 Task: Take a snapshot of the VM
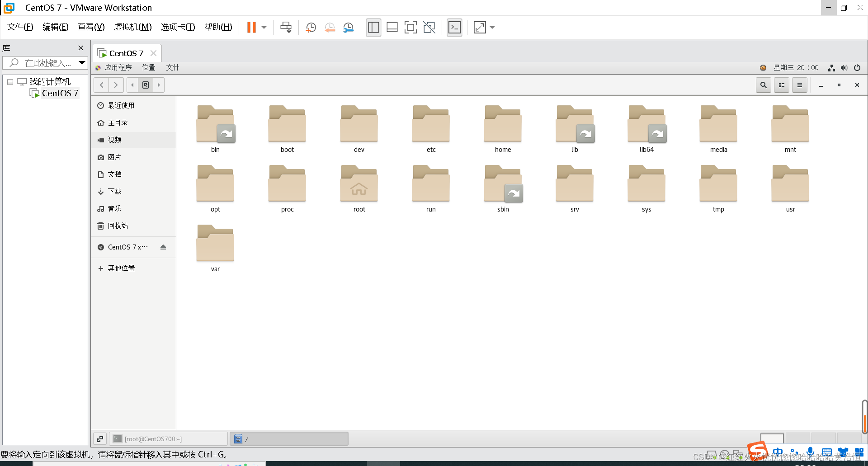311,28
